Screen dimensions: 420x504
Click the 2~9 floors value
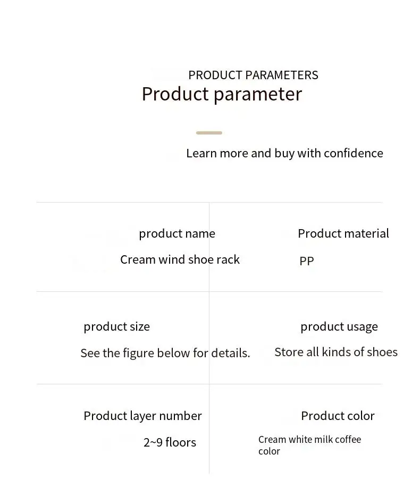[x=170, y=443]
